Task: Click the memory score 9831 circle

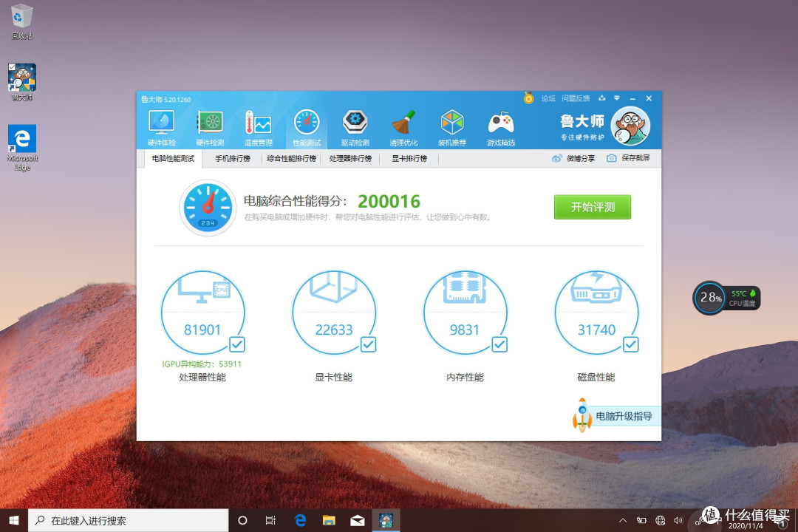Action: pyautogui.click(x=465, y=313)
